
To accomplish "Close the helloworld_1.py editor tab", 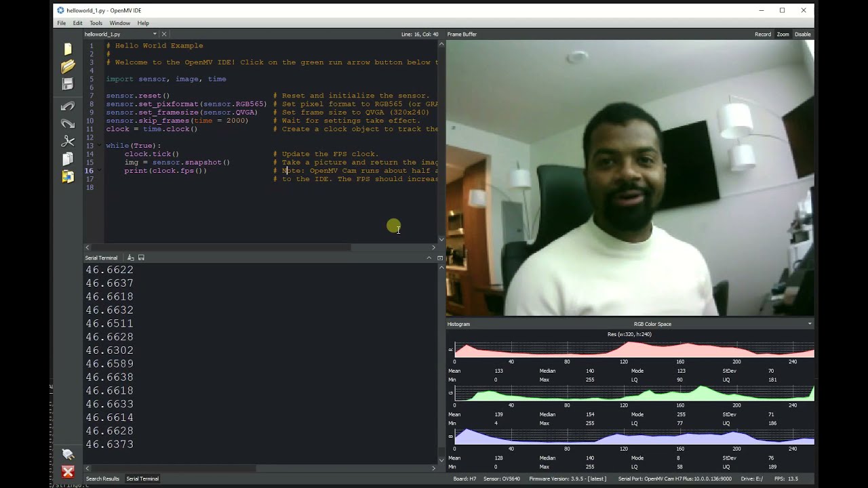I will pyautogui.click(x=163, y=34).
